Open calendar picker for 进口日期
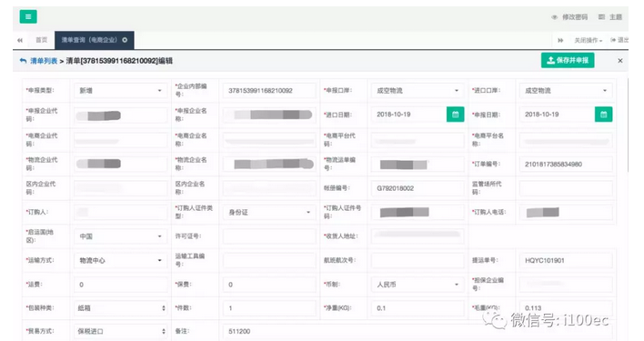Viewport: 644px width, 341px height. point(455,115)
